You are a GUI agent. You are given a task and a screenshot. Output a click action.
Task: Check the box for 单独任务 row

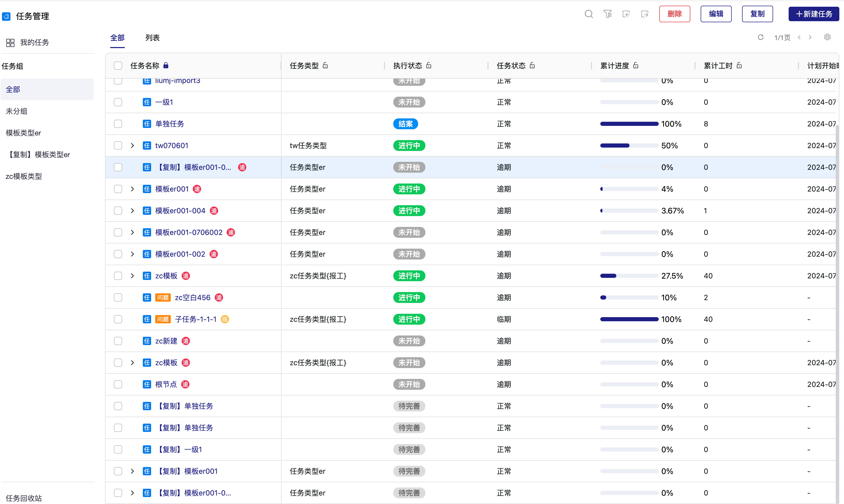[x=118, y=124]
